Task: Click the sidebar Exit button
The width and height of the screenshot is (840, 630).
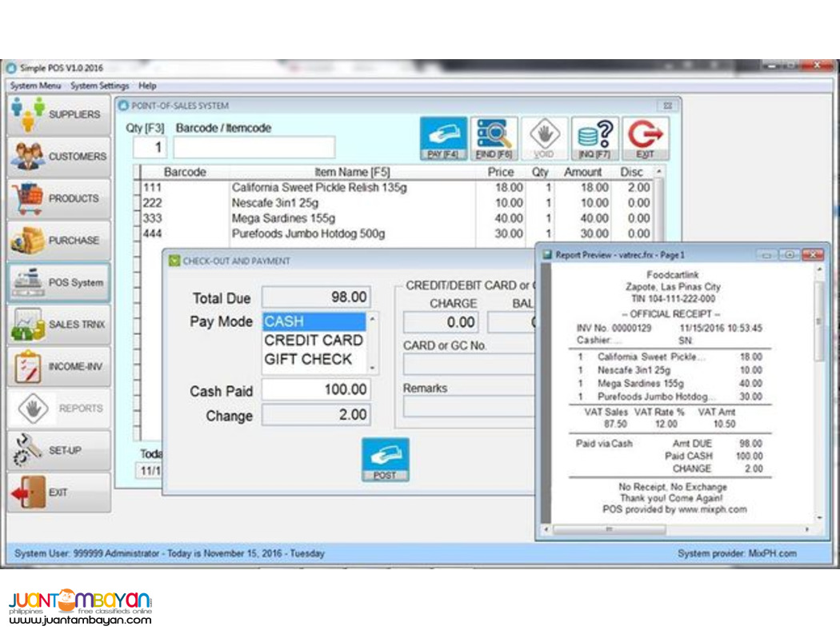Action: click(x=59, y=492)
